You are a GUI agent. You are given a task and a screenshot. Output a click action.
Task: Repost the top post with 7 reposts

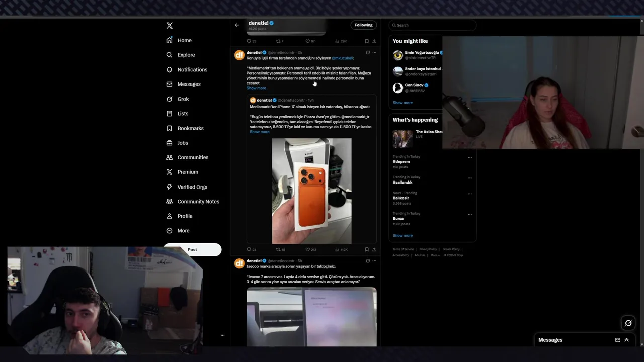[280, 41]
